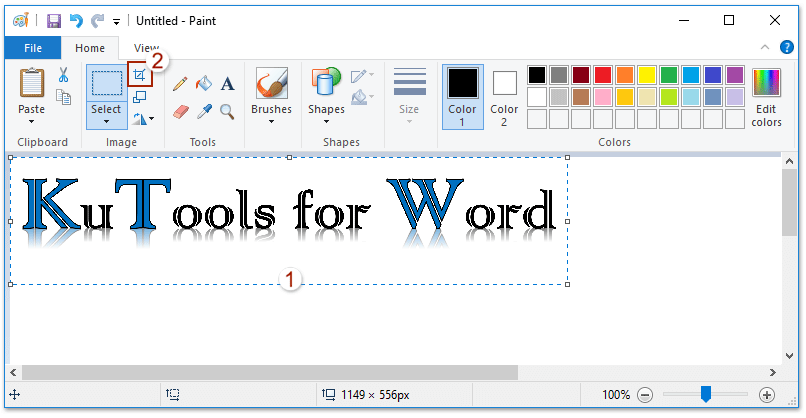Pick the pink color swatch
This screenshot has height=418, width=806.
pos(603,97)
